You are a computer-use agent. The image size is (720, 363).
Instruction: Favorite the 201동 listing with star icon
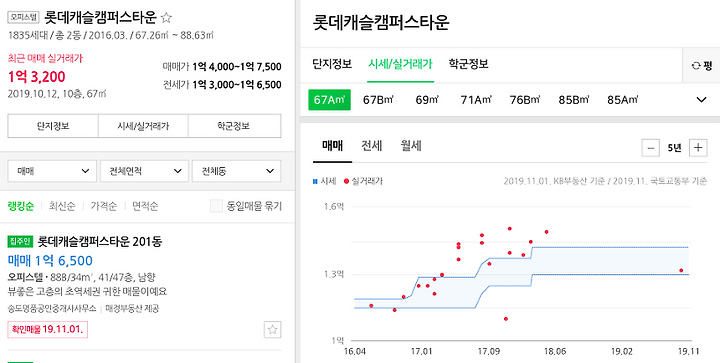(x=273, y=329)
